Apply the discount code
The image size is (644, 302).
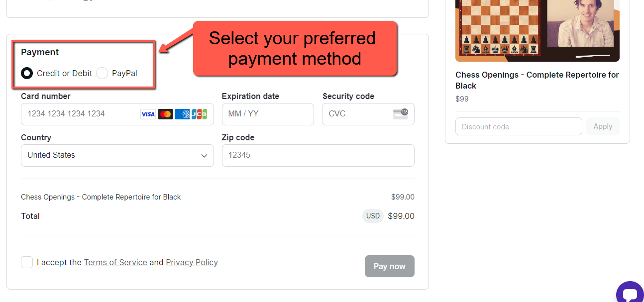603,126
